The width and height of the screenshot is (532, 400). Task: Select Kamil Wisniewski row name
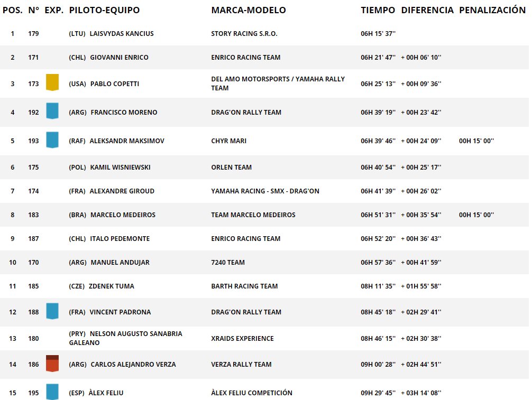pyautogui.click(x=120, y=167)
